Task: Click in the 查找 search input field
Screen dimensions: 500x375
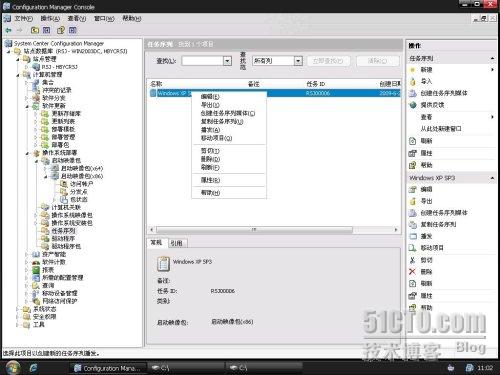Action: click(x=203, y=61)
